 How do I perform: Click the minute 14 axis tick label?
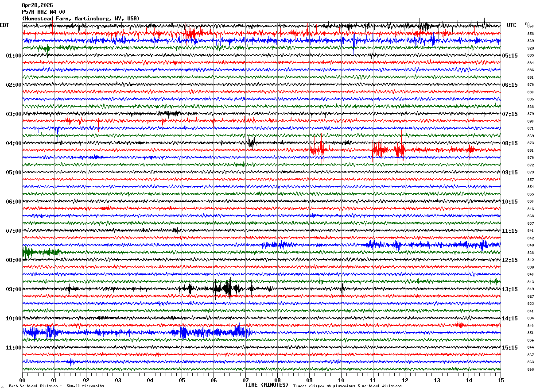[x=469, y=380]
